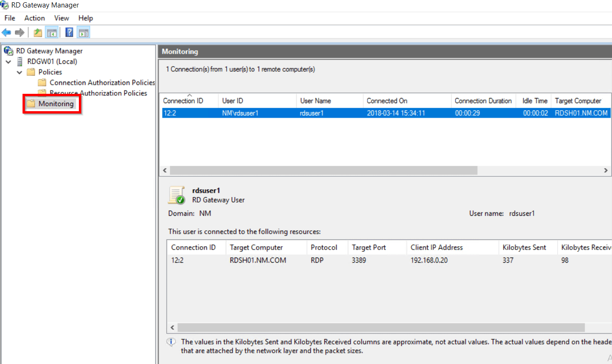612x364 pixels.
Task: Click the RDGW01 server icon
Action: pos(19,61)
